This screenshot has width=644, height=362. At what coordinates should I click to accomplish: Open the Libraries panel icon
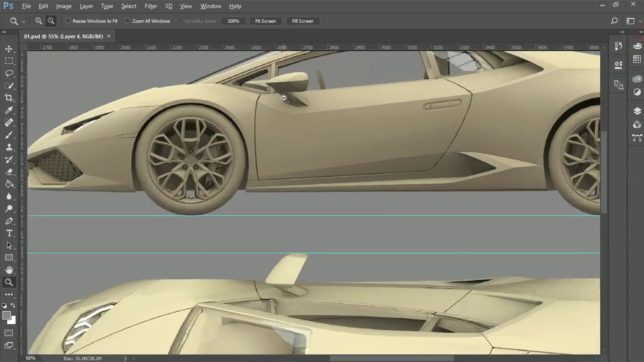click(x=637, y=79)
